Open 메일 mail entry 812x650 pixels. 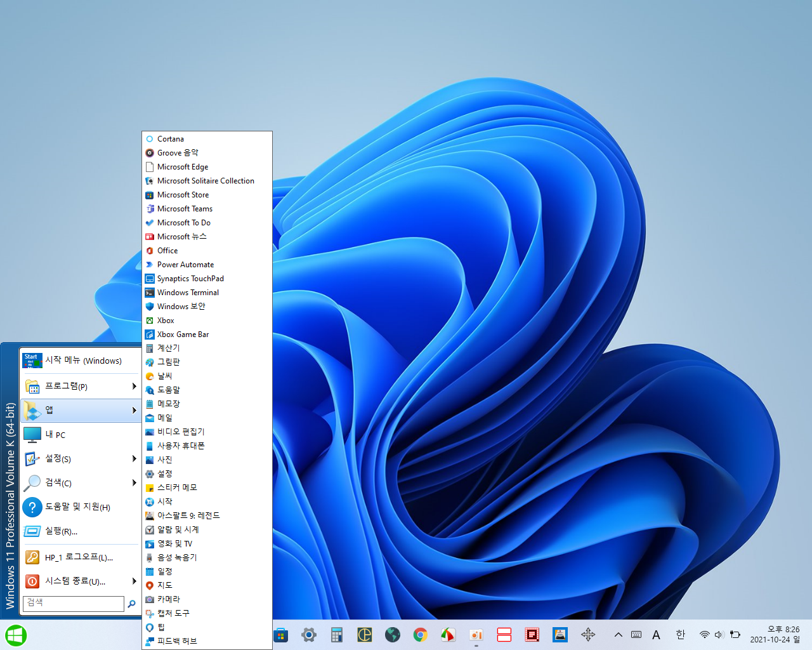(x=207, y=418)
